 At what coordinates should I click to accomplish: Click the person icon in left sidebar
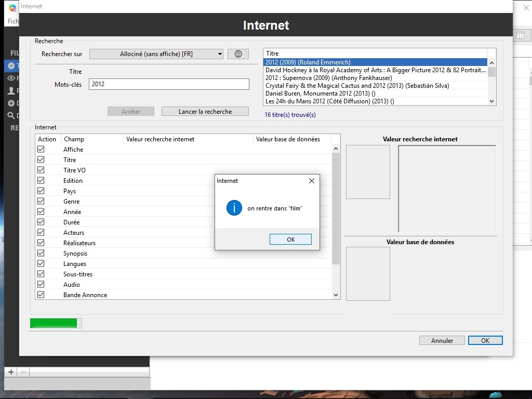11,91
